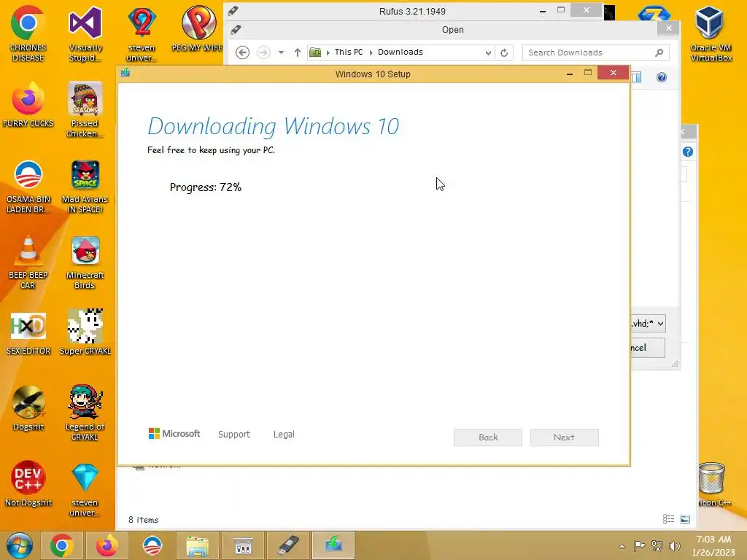
Task: Click the Windows Start button
Action: [x=19, y=545]
